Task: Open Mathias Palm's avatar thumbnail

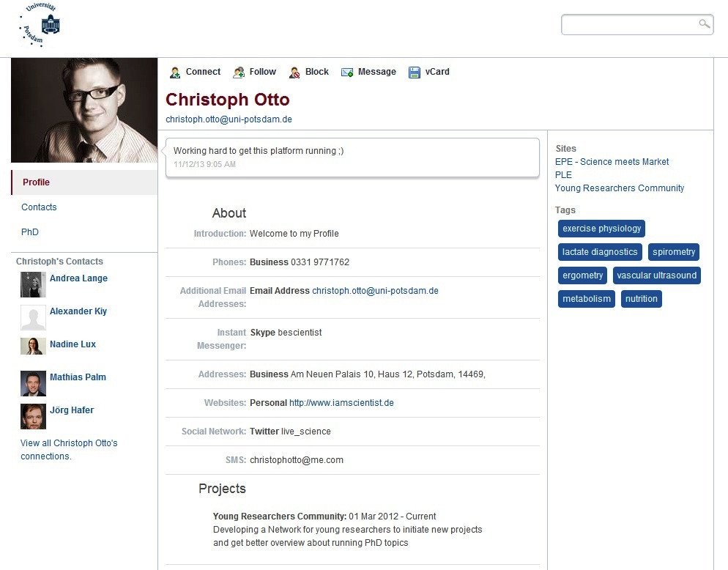Action: point(33,383)
